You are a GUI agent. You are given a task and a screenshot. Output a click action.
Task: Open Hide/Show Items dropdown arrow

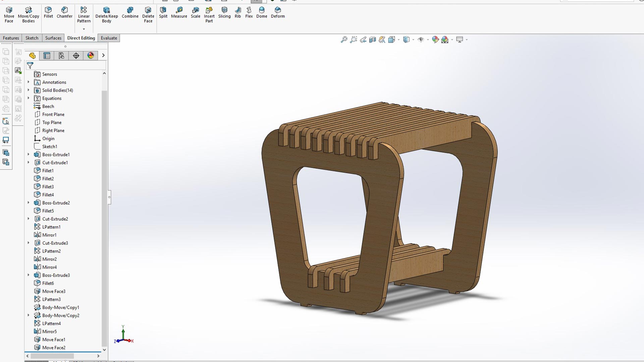click(428, 40)
